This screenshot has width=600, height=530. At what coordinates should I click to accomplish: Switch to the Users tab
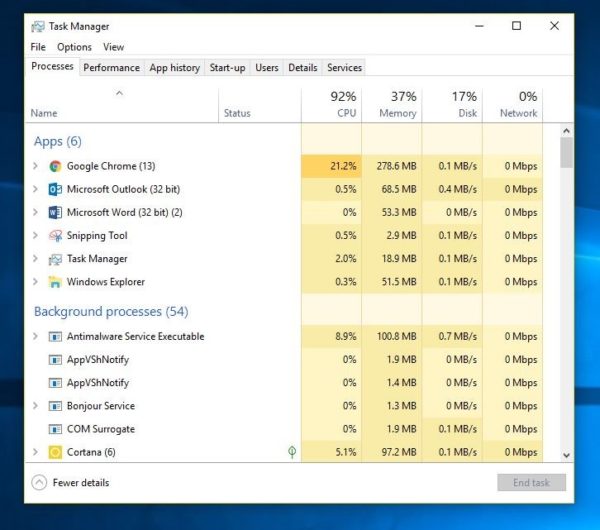tap(267, 68)
